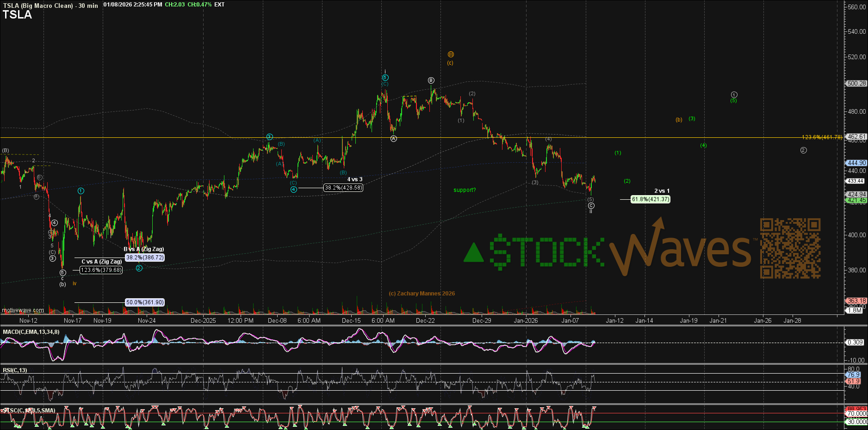
Task: Click the Dec-22 date on time axis
Action: (x=425, y=320)
